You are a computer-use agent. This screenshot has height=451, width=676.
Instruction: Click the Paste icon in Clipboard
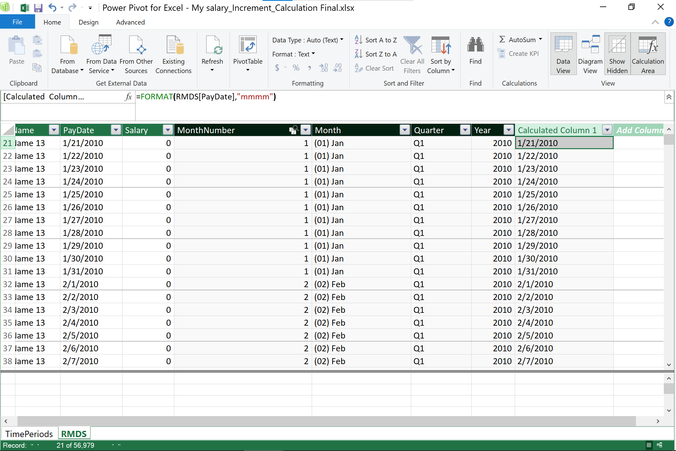coord(16,47)
